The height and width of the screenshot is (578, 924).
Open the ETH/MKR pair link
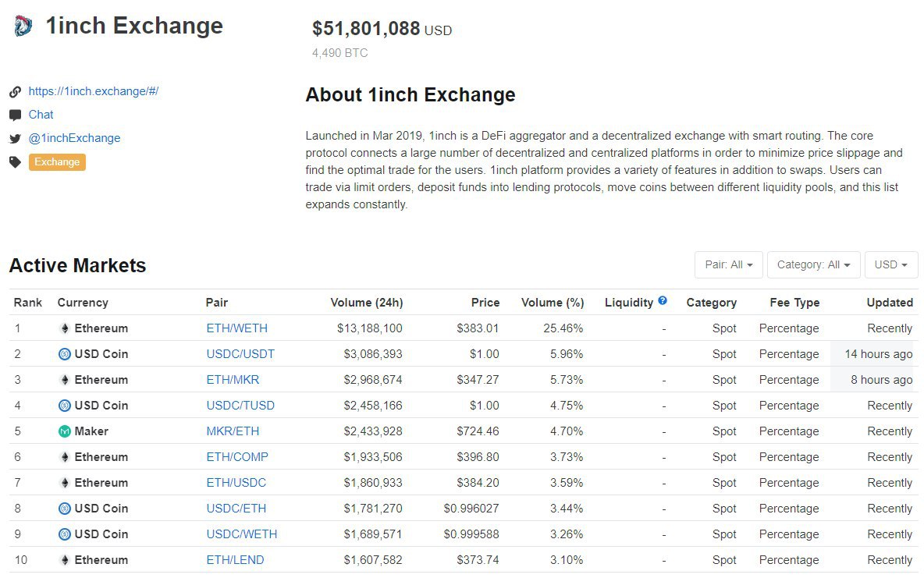tap(233, 380)
